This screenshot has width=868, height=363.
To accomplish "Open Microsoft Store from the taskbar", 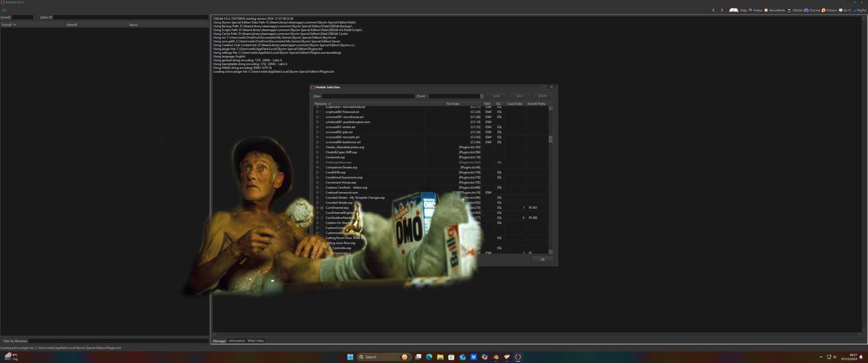I will (451, 357).
